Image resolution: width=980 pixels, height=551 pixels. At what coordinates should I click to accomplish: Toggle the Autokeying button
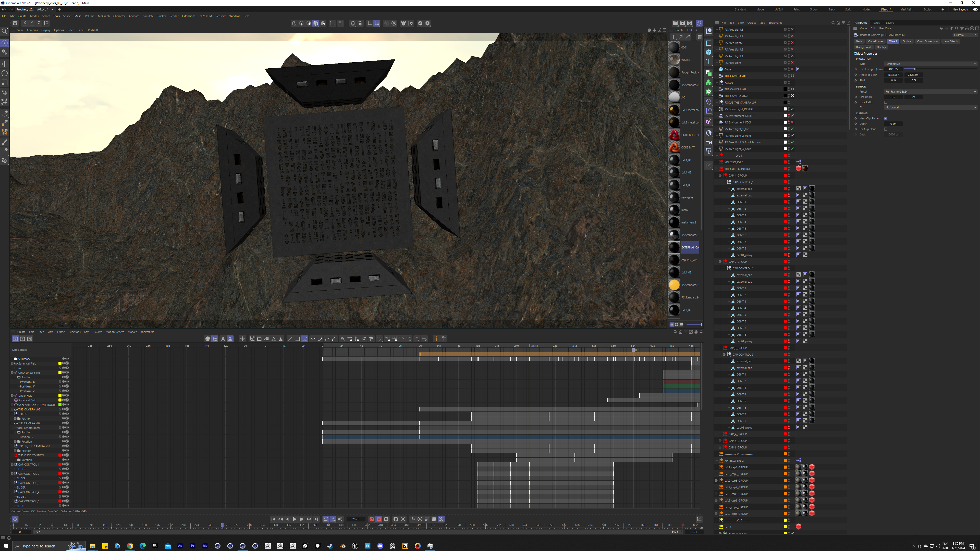(379, 519)
